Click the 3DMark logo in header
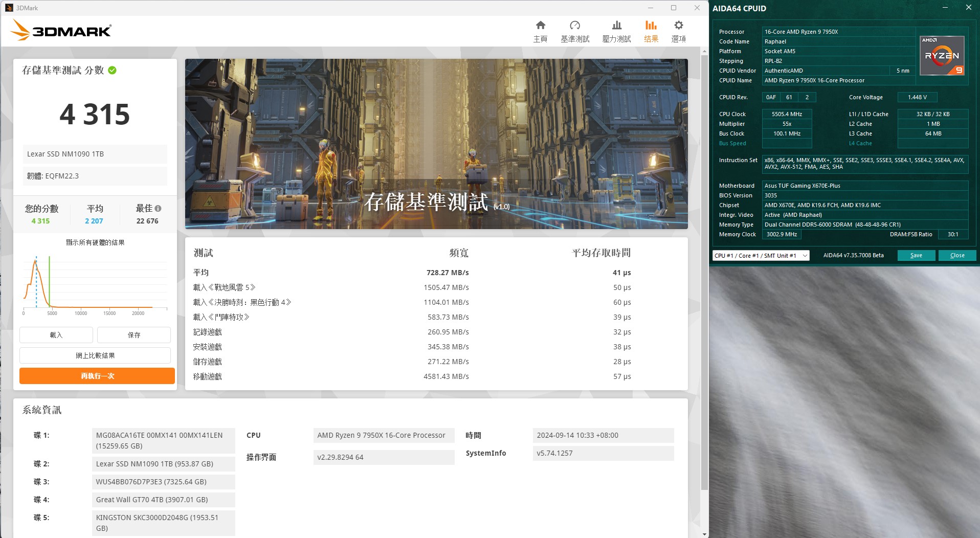980x538 pixels. (x=61, y=30)
